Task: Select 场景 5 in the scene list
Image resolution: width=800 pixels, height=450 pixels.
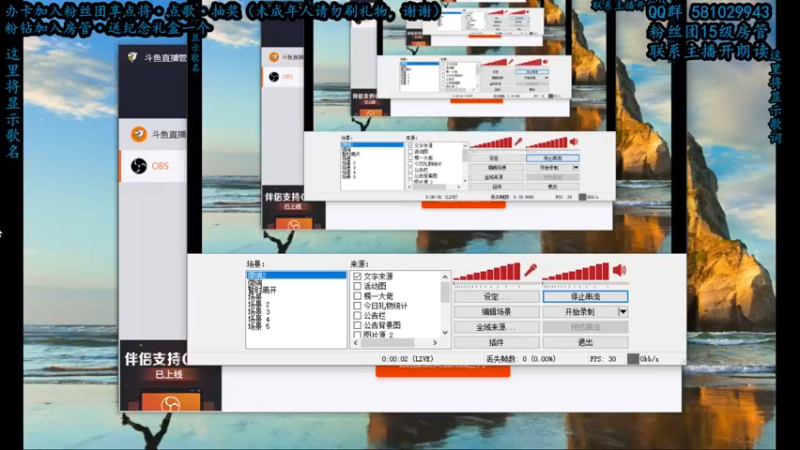Action: click(x=259, y=327)
